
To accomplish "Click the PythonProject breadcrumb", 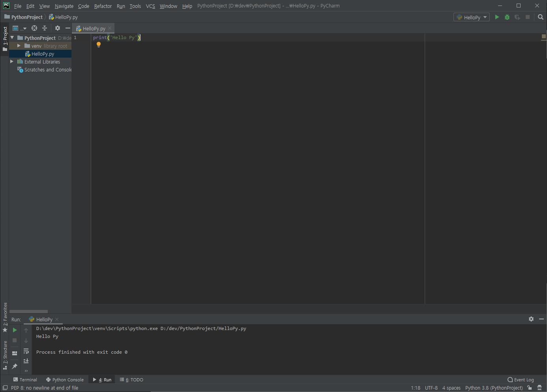I will pyautogui.click(x=23, y=17).
